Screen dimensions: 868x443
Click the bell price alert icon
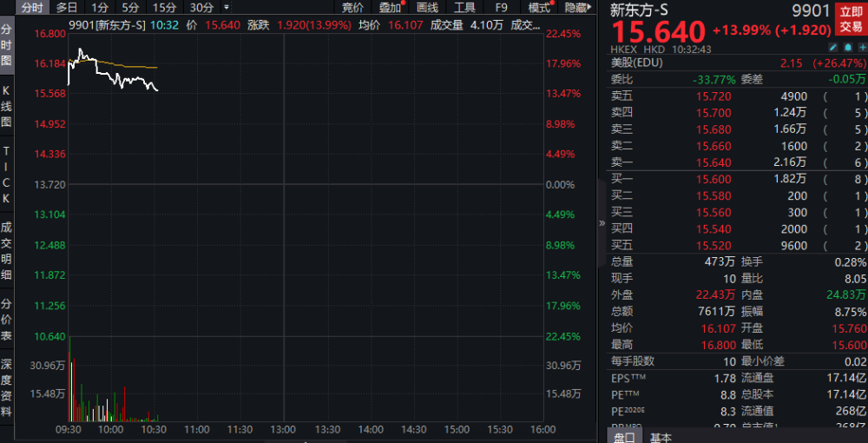[847, 48]
